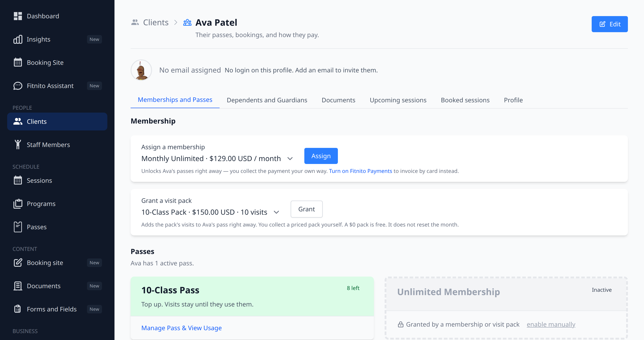644x340 pixels.
Task: Open Fitnito Assistant chat bubble icon
Action: 18,86
